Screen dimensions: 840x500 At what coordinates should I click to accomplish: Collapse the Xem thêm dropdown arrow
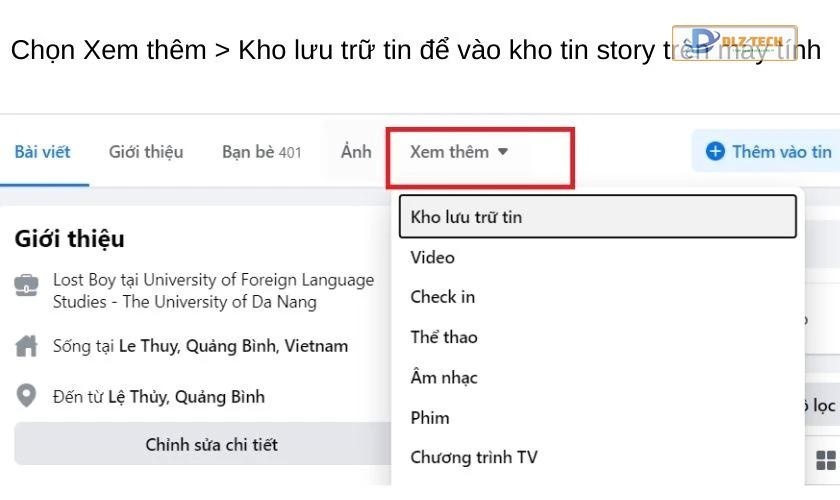(x=503, y=152)
